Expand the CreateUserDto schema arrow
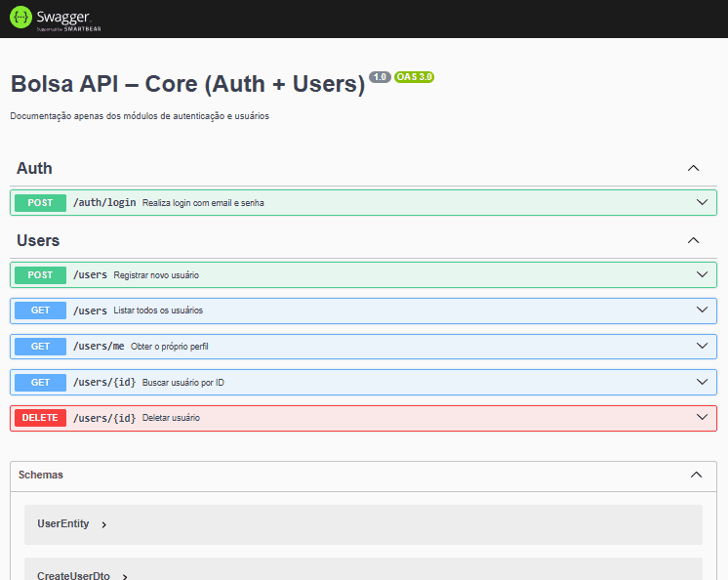Screen dimensions: 728x580 click(x=125, y=576)
